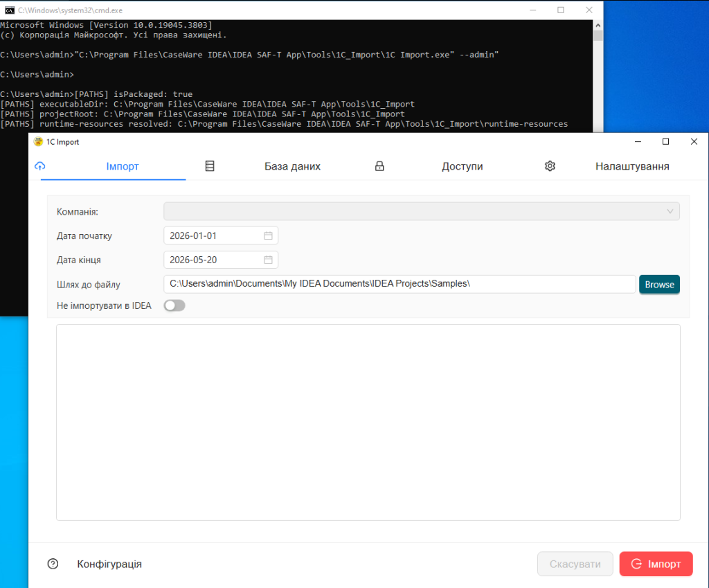Click the Компанія: label
The height and width of the screenshot is (588, 709).
click(78, 212)
